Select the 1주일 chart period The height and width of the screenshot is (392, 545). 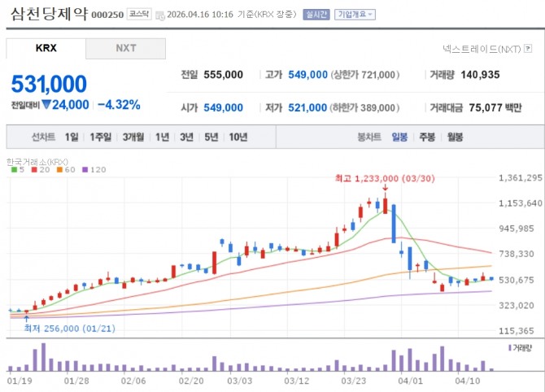[x=102, y=137]
